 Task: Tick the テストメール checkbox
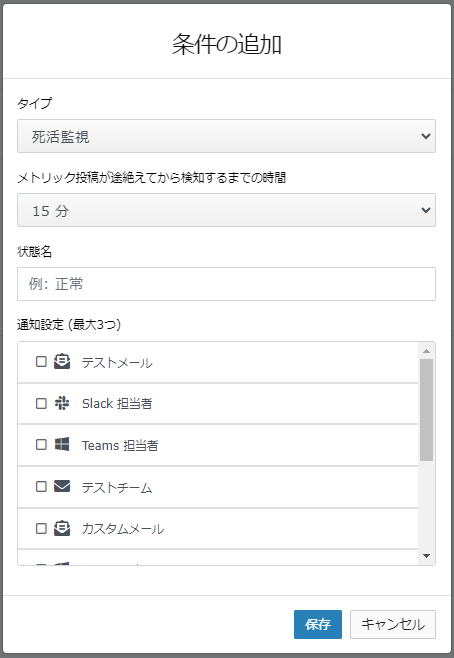(x=41, y=361)
